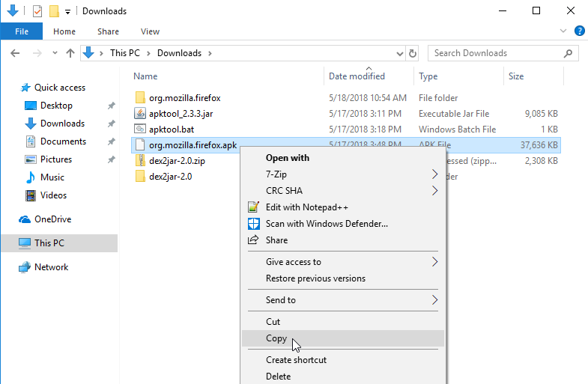This screenshot has width=588, height=384.
Task: Select Cut in the context menu
Action: point(273,322)
